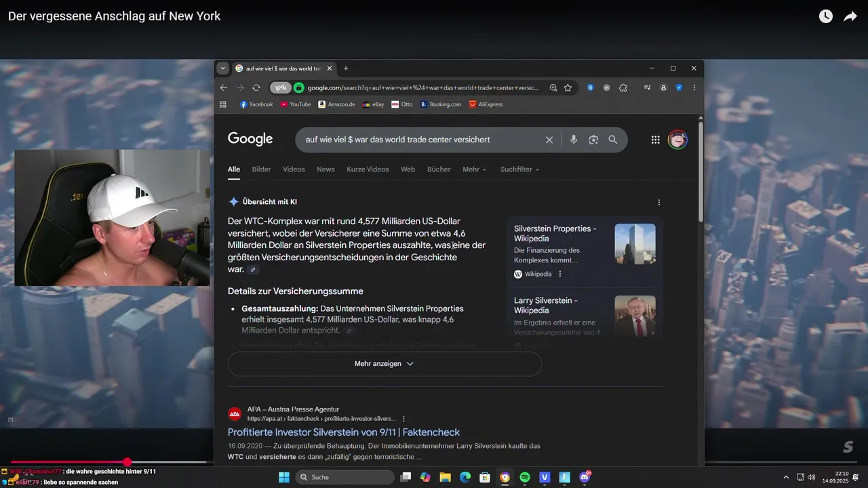The width and height of the screenshot is (868, 488).
Task: Submit search with magnifier icon
Action: (x=613, y=140)
